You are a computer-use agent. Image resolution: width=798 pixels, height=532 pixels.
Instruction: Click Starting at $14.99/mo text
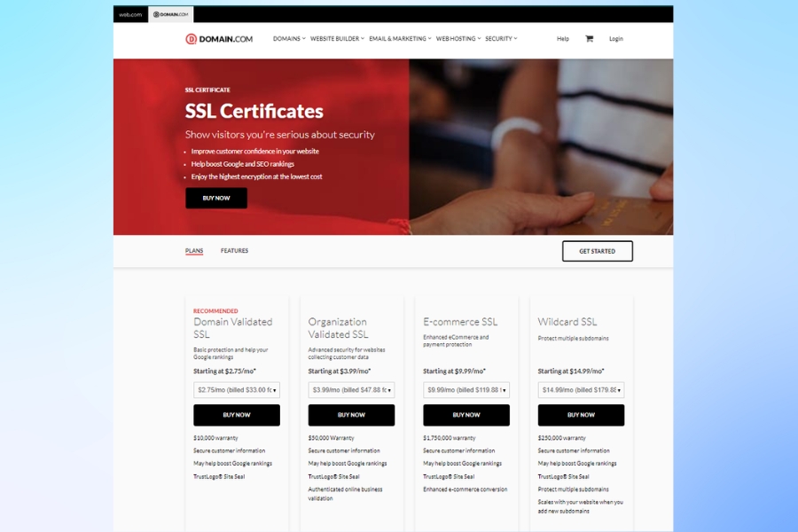(571, 372)
